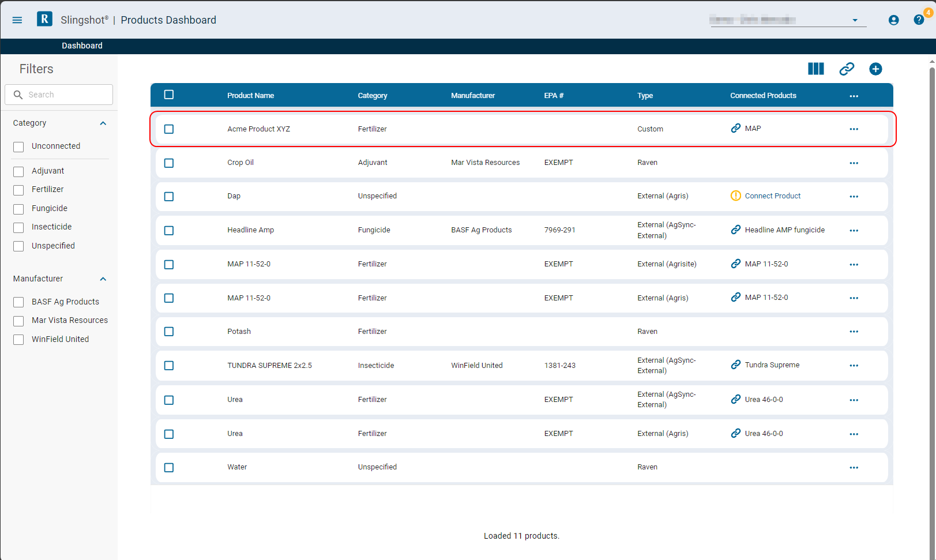The width and height of the screenshot is (936, 560).
Task: Open the user account icon
Action: pyautogui.click(x=893, y=20)
